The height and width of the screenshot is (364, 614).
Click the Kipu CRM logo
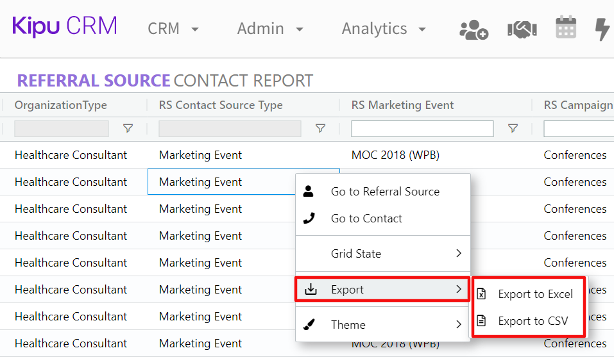coord(65,27)
